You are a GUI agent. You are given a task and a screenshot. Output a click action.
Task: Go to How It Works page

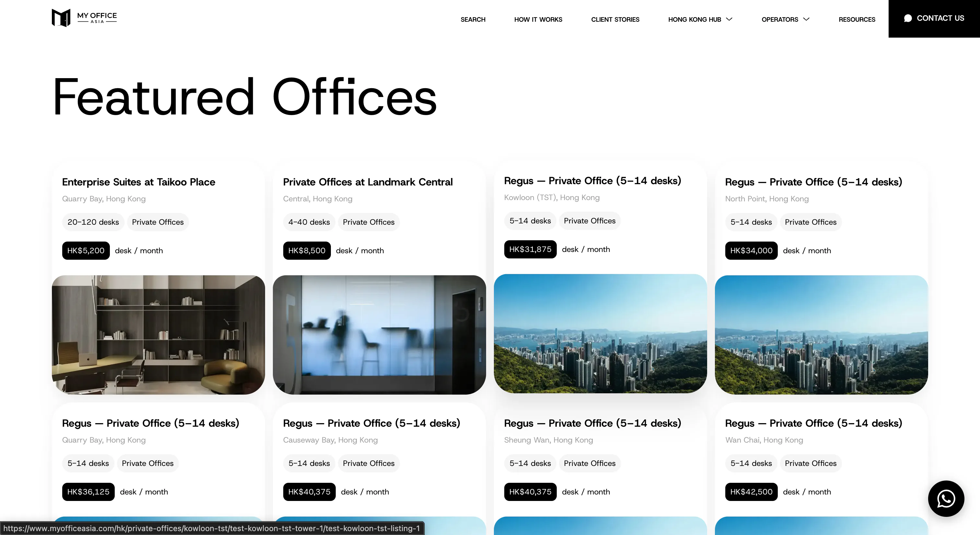tap(538, 19)
